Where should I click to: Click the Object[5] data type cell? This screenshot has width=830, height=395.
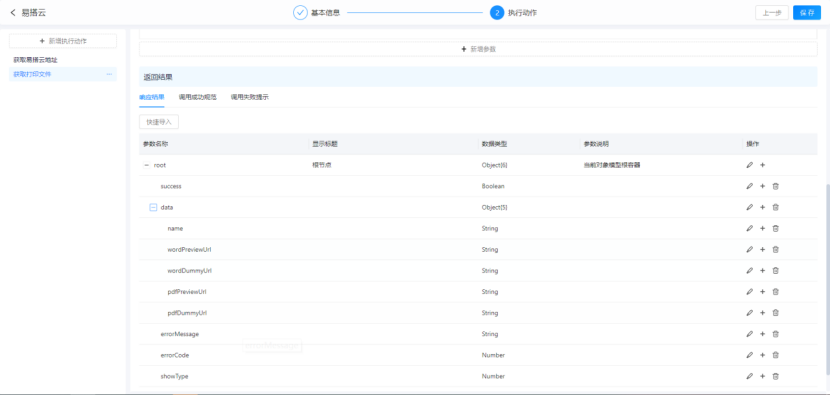tap(494, 208)
